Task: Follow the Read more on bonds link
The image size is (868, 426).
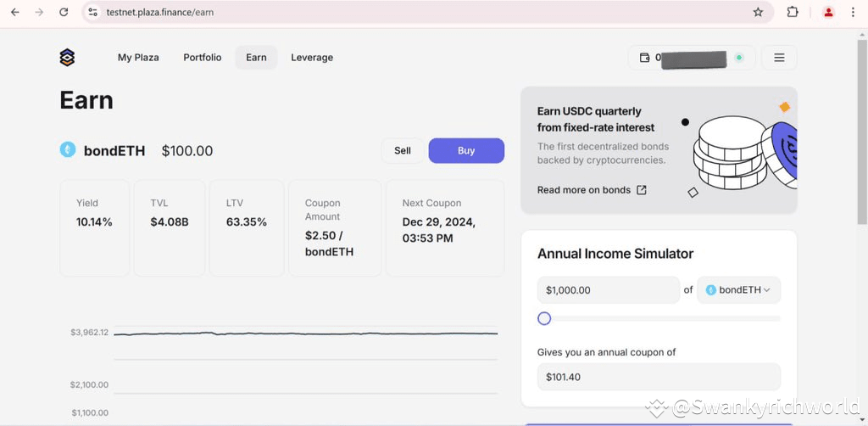Action: click(592, 190)
